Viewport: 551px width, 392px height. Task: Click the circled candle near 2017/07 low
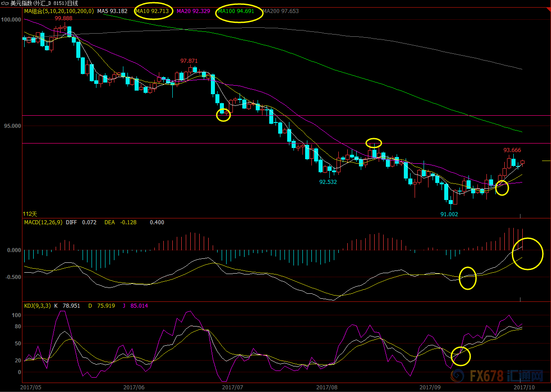click(223, 115)
